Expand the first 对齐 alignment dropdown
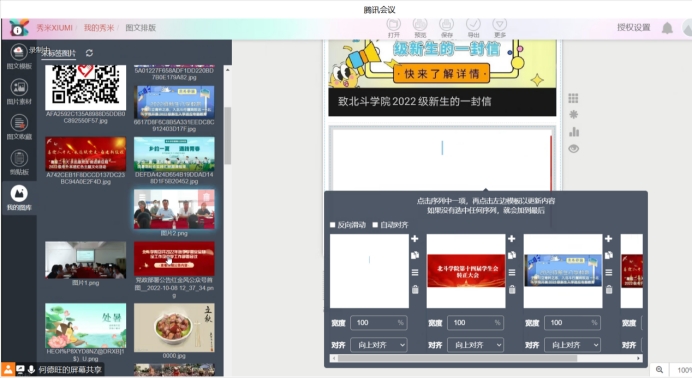692x379 pixels. pyautogui.click(x=379, y=345)
